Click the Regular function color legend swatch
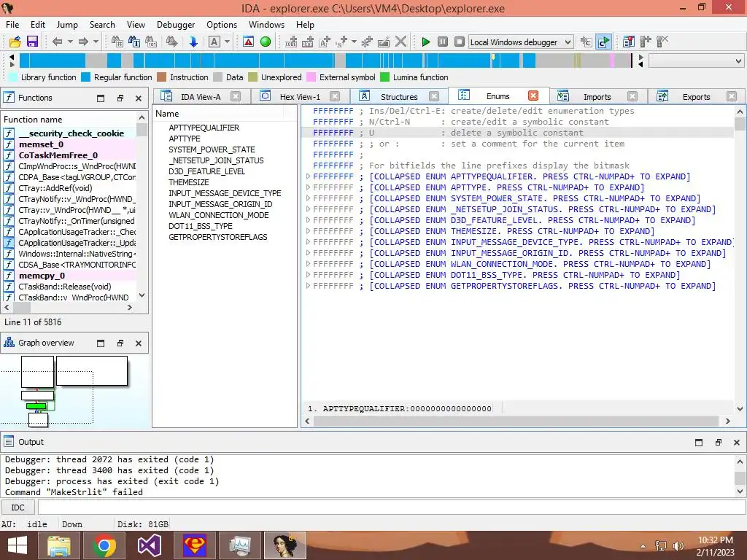This screenshot has height=560, width=747. tap(86, 77)
